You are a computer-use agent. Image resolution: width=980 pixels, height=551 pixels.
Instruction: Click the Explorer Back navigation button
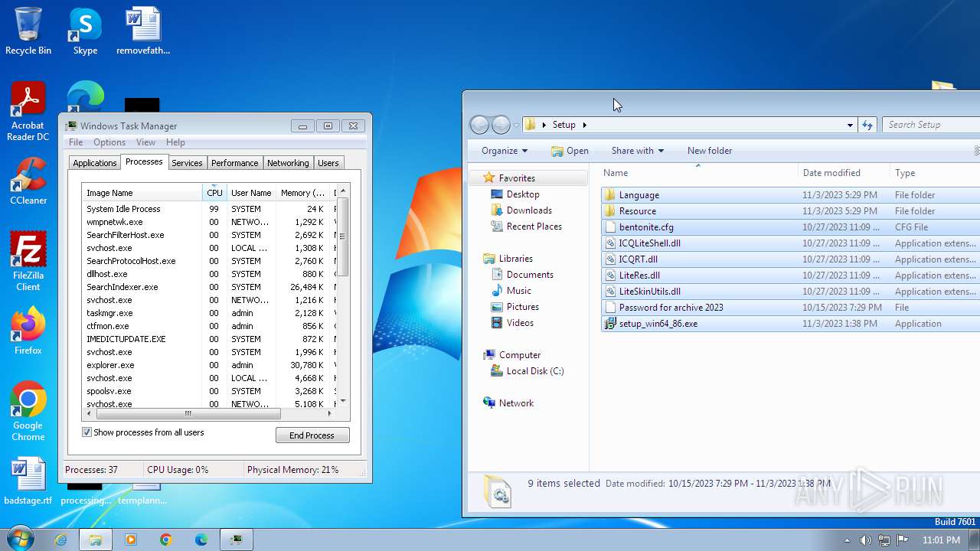pos(479,125)
